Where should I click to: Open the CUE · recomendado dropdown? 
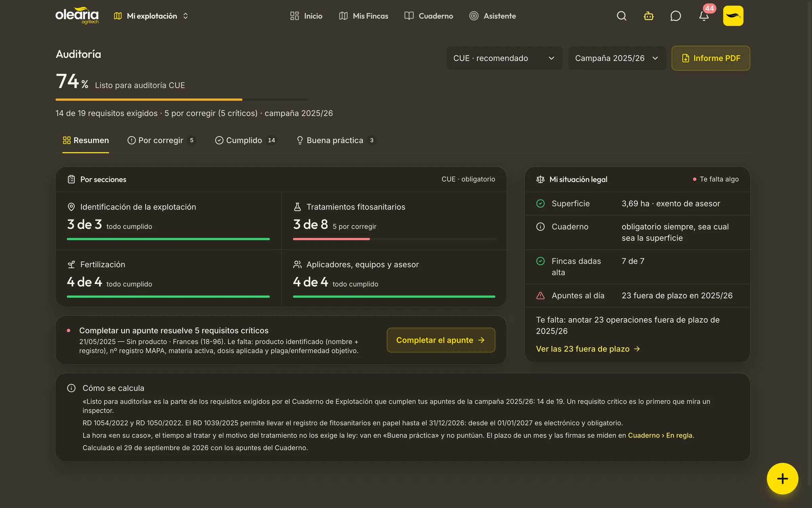click(x=504, y=58)
